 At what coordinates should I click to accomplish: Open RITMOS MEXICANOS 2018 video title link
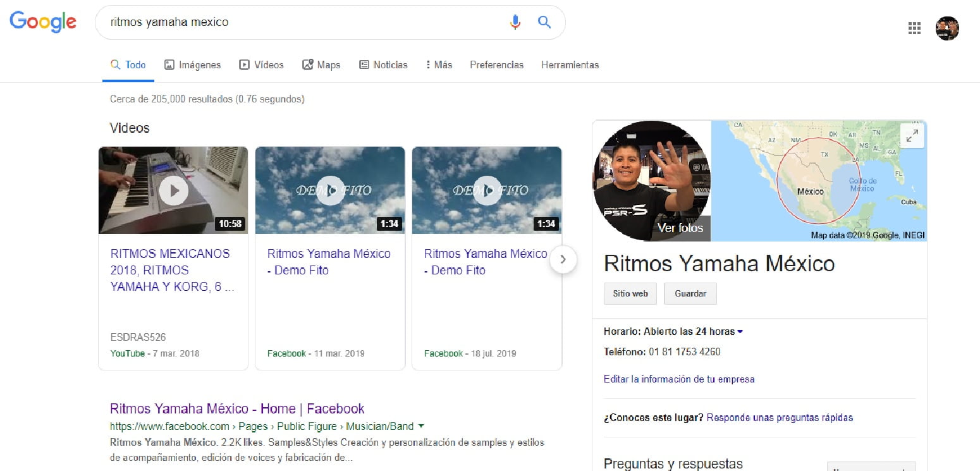click(173, 270)
